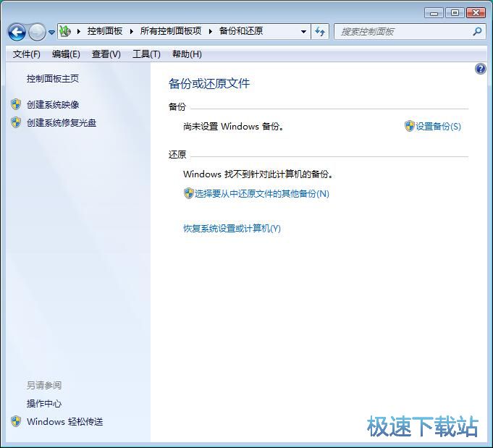Click the 设置备份(S) link

click(x=438, y=127)
